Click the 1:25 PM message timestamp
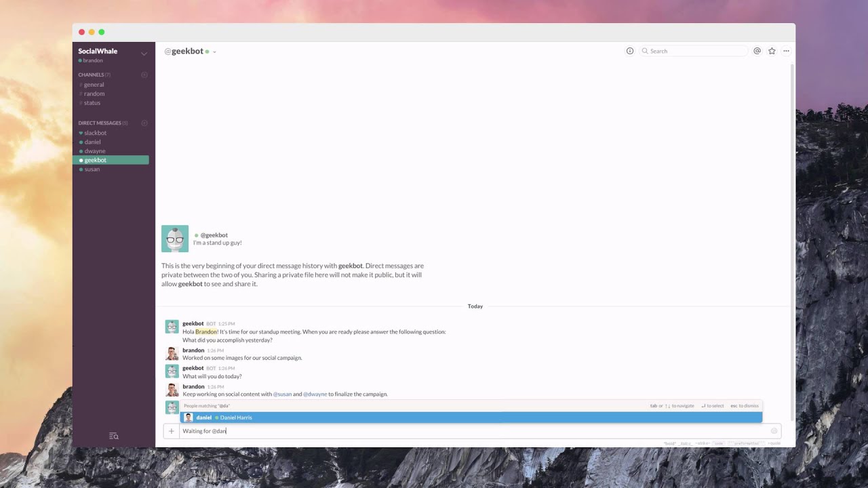Image resolution: width=868 pixels, height=488 pixels. (226, 324)
